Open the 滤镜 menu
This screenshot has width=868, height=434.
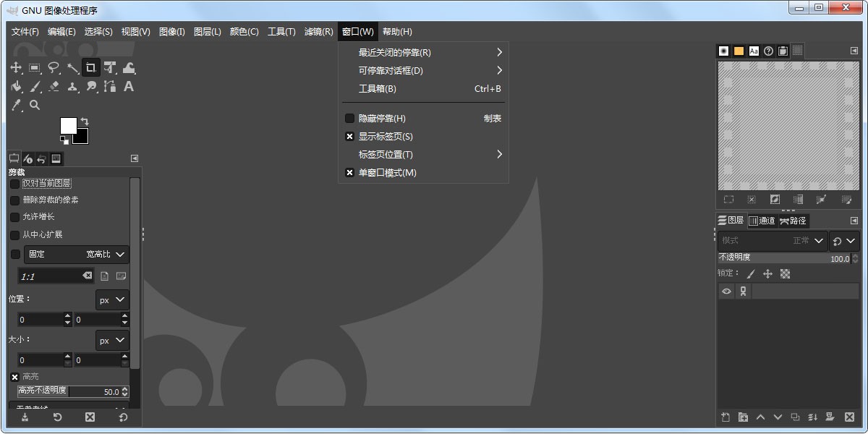pyautogui.click(x=318, y=31)
